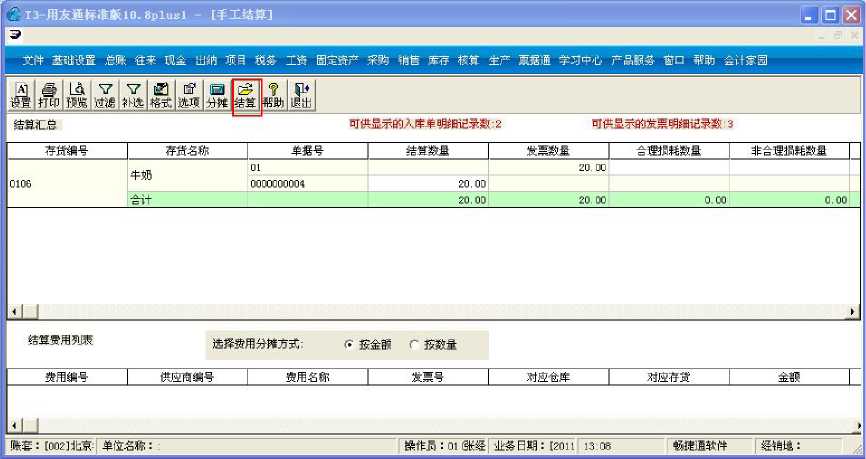The height and width of the screenshot is (459, 866).
Task: Open the 生产 menu
Action: coord(499,61)
